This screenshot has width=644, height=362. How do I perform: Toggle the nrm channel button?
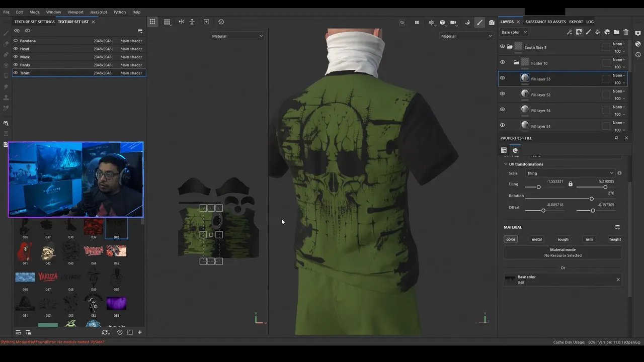(x=589, y=239)
